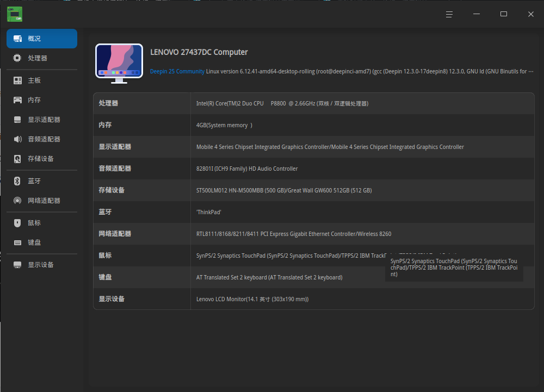Click the 网络适配器 row with RTL8111 controller
The width and height of the screenshot is (544, 392).
click(x=314, y=234)
